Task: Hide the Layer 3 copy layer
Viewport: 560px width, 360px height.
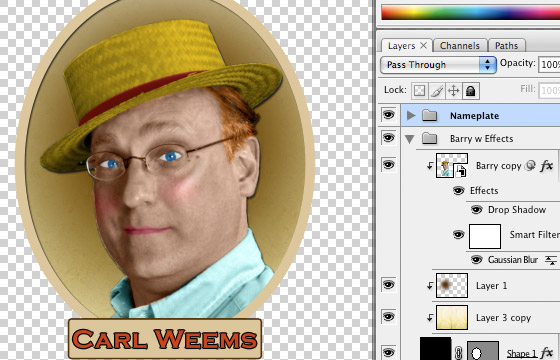Action: [389, 317]
